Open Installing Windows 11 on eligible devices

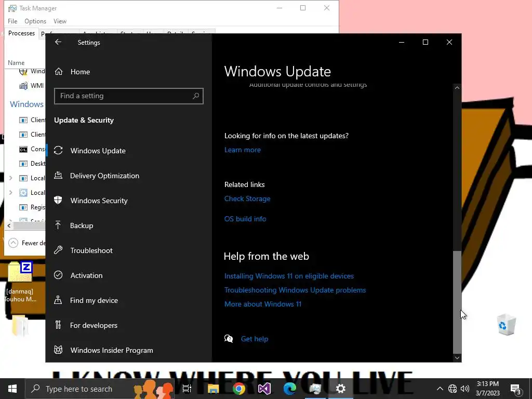(x=289, y=276)
